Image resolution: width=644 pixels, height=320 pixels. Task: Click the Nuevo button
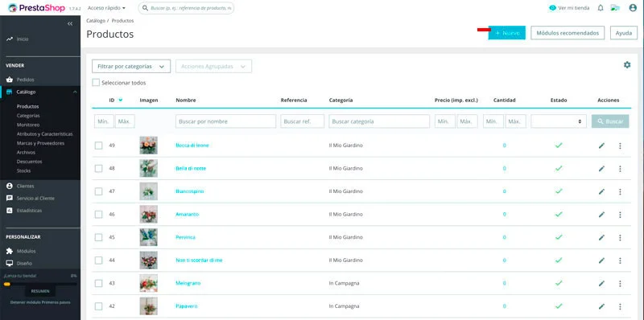tap(507, 33)
